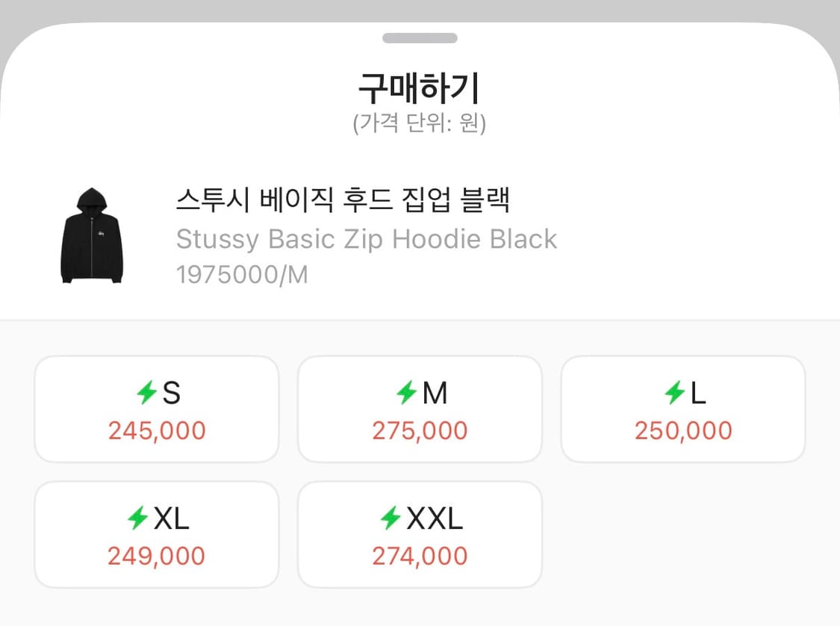Click the 250,000 price under size L

pyautogui.click(x=682, y=430)
